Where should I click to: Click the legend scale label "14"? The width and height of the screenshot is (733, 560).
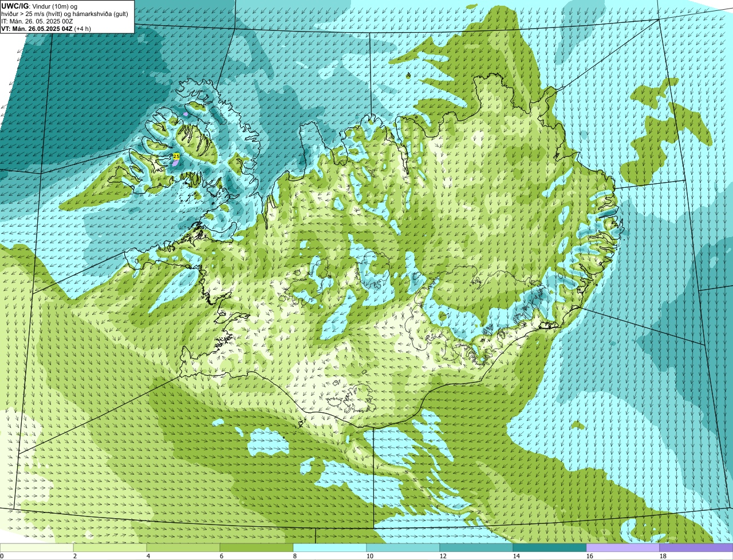pos(517,556)
